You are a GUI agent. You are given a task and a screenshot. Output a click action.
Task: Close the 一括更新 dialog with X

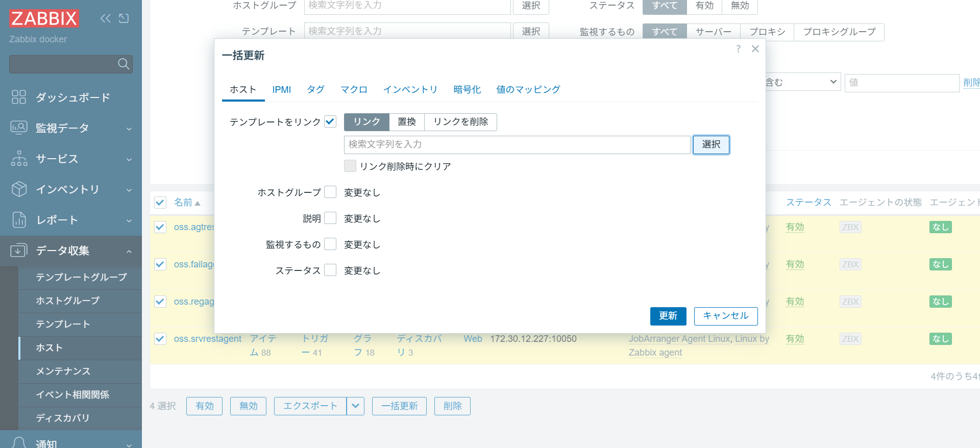pos(755,49)
